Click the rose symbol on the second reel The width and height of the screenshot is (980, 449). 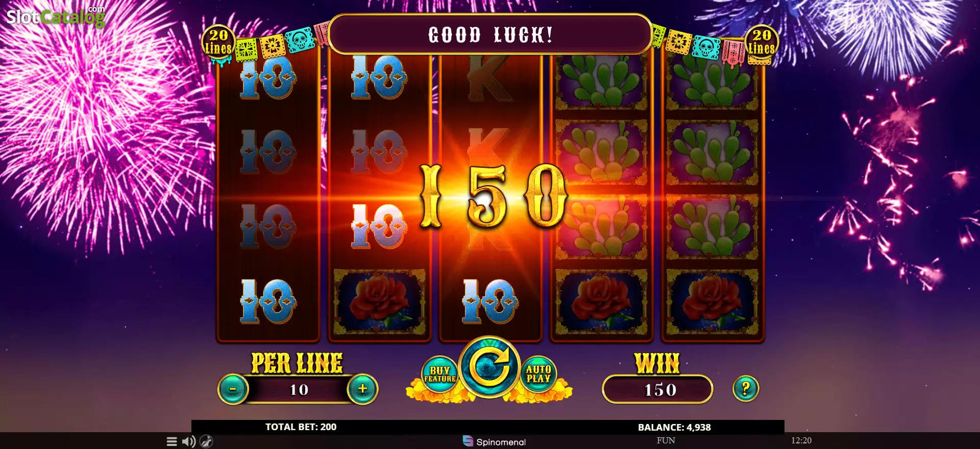pos(379,302)
